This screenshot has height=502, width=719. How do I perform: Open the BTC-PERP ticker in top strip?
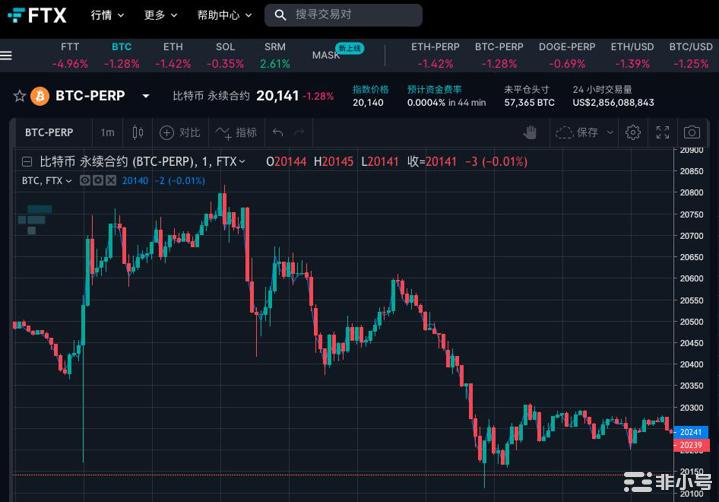pyautogui.click(x=499, y=55)
